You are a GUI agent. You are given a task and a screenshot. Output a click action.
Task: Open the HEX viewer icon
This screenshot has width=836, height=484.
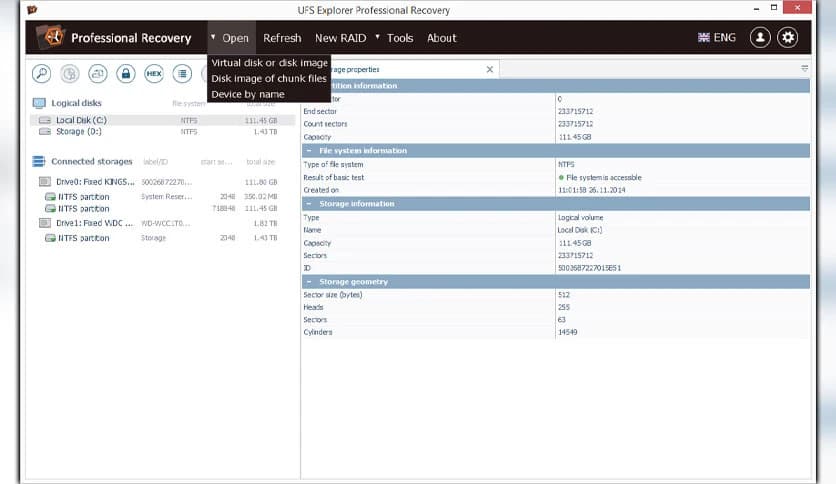154,73
